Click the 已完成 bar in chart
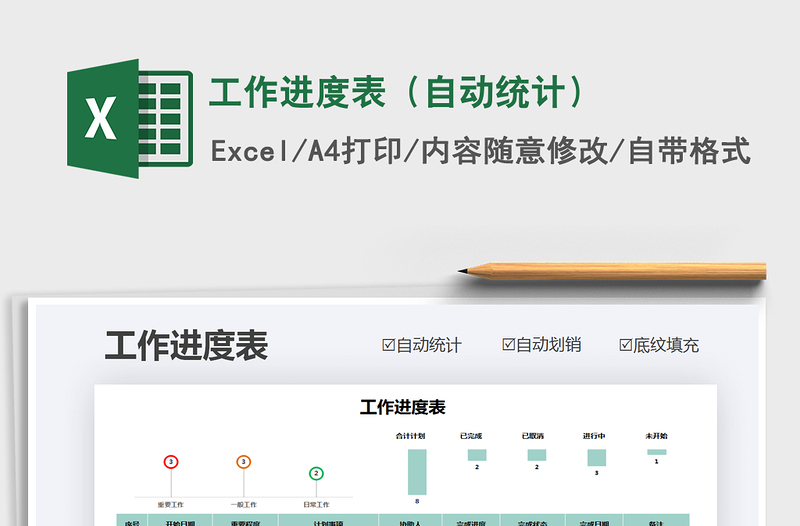Viewport: 800px width, 526px height. [x=477, y=455]
